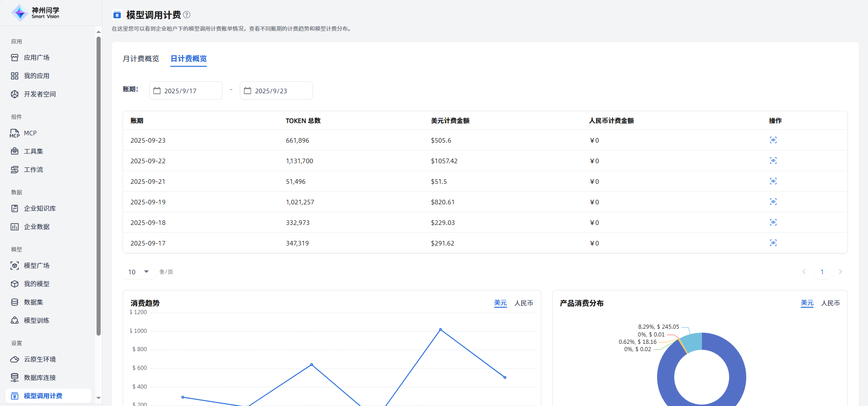The width and height of the screenshot is (868, 406).
Task: Switch 消费趋势 chart to 人民币
Action: 523,303
